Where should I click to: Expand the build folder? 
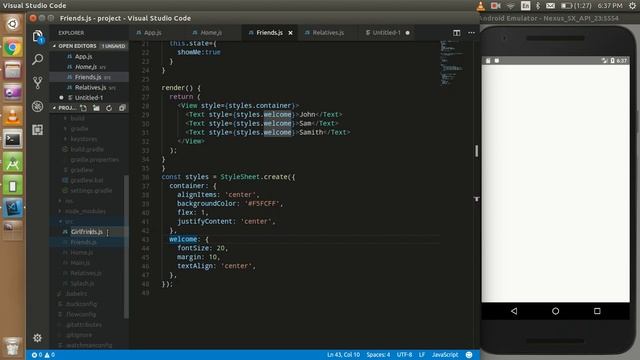click(x=77, y=118)
